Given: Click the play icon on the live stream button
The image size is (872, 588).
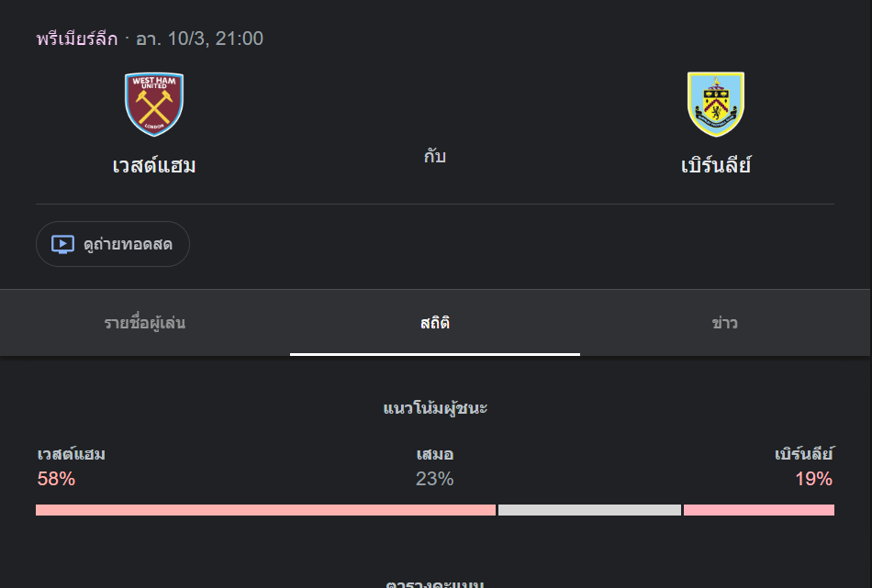Looking at the screenshot, I should pos(61,243).
